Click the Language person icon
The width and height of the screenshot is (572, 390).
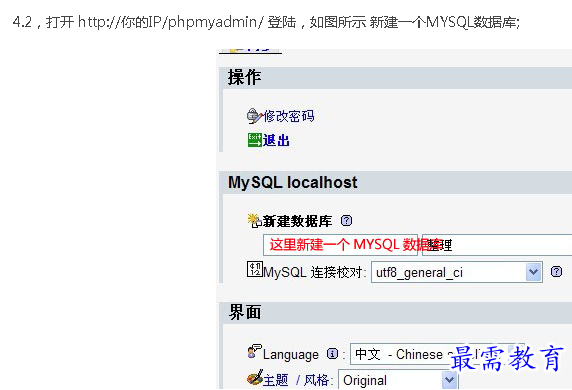254,351
